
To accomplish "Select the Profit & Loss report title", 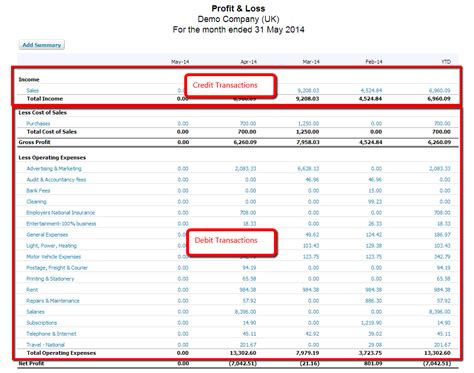I will click(x=238, y=9).
